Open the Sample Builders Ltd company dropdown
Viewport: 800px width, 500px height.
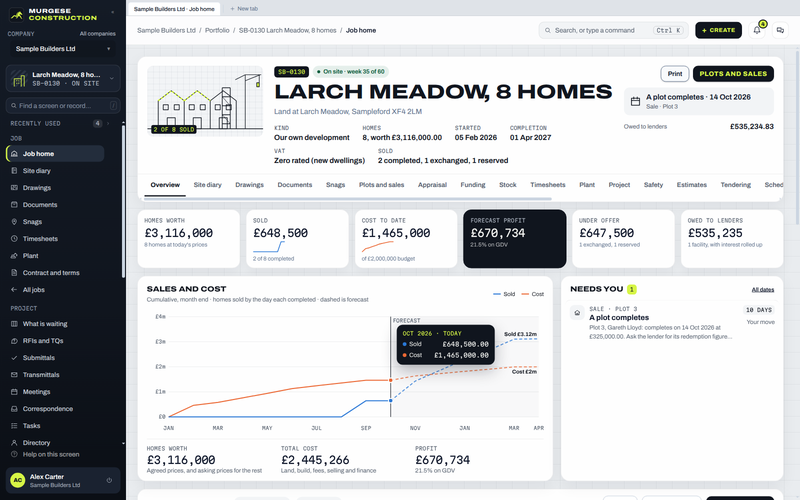[63, 49]
